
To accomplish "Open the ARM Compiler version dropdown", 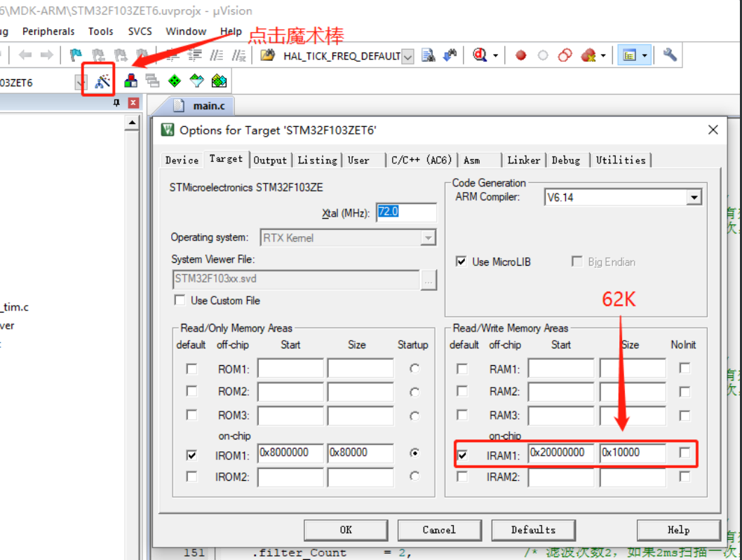I will [x=694, y=197].
